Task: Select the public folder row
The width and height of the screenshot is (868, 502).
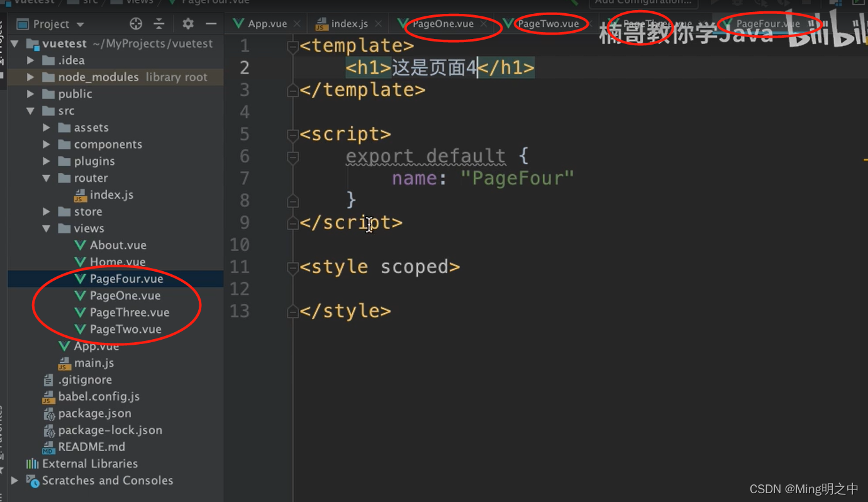Action: [x=116, y=94]
